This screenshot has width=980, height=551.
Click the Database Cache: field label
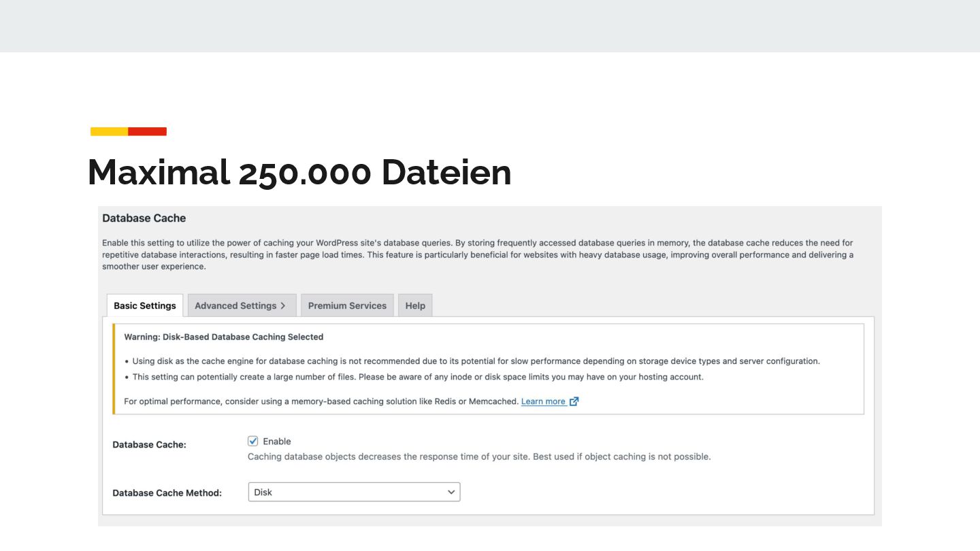[149, 444]
